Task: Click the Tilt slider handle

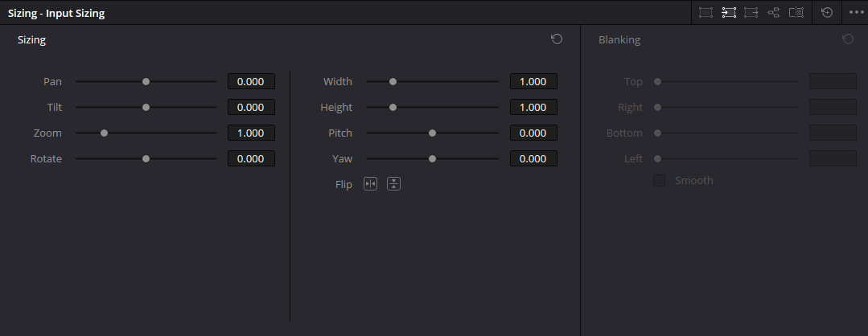Action: point(146,108)
